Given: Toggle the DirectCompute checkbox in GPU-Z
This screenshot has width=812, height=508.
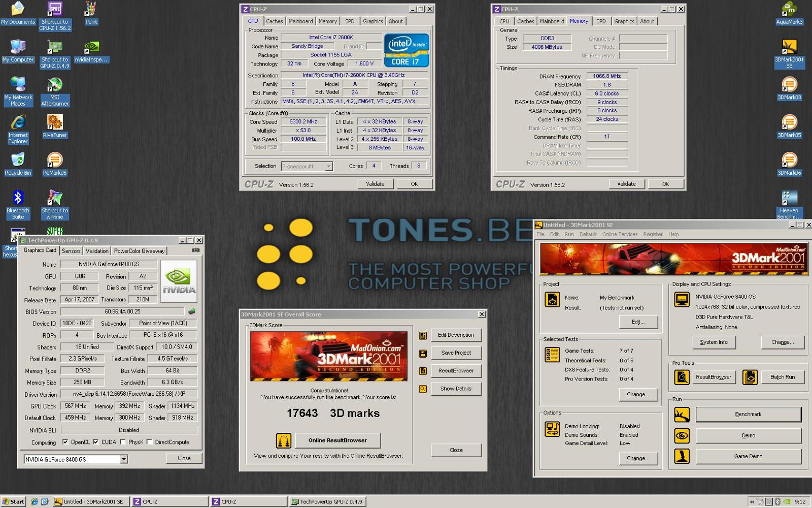Looking at the screenshot, I should [x=149, y=442].
